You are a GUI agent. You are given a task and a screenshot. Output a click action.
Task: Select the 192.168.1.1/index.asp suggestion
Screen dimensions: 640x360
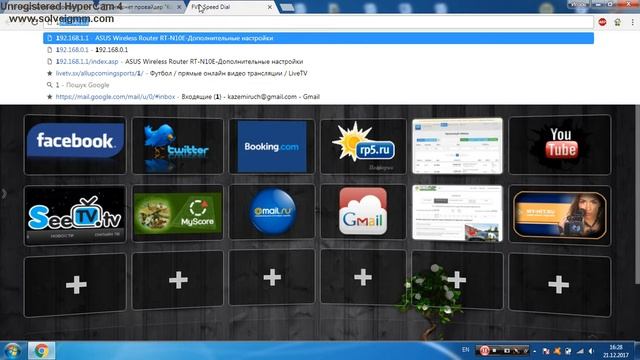pos(318,62)
